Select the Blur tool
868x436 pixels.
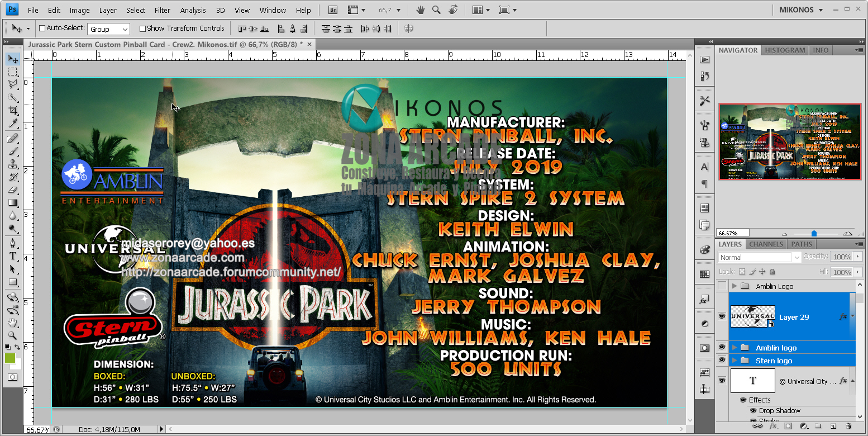pos(13,216)
